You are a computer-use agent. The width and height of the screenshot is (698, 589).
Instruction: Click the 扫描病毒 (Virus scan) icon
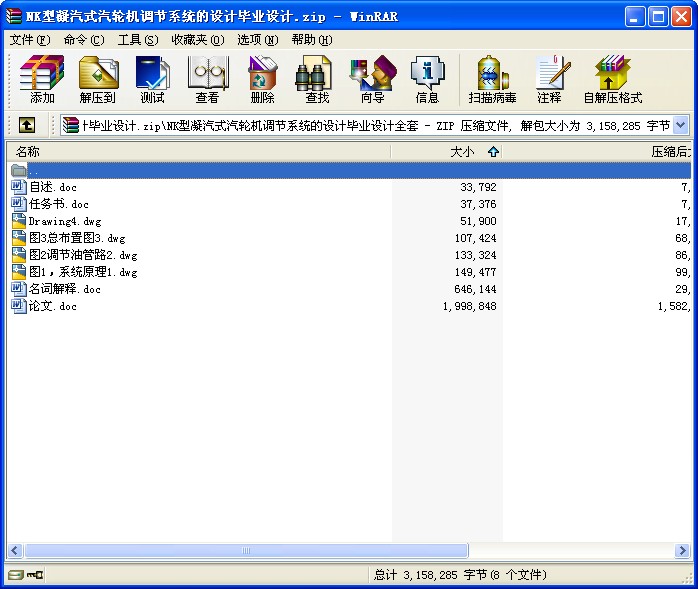coord(492,79)
